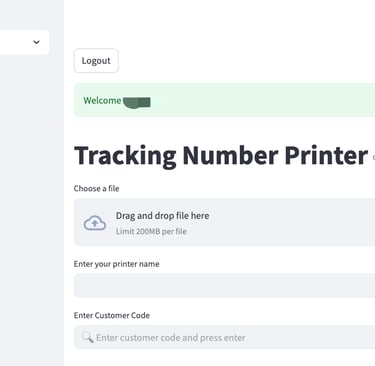Click the green Welcome banner

pos(224,100)
